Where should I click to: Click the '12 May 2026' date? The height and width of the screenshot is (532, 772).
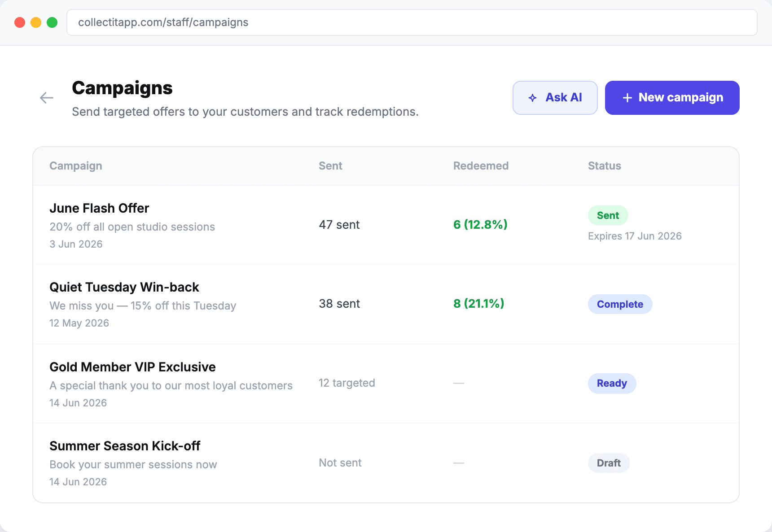click(79, 323)
